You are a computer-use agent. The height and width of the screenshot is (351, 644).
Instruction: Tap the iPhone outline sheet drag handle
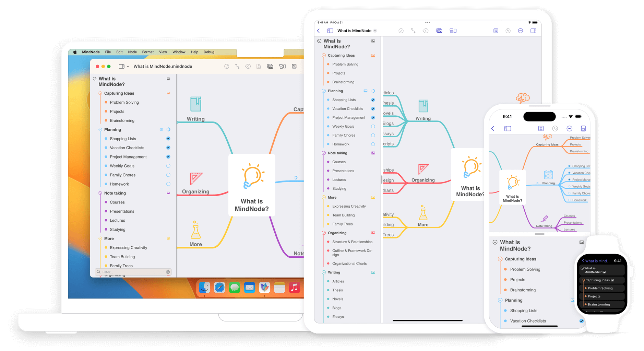coord(539,234)
